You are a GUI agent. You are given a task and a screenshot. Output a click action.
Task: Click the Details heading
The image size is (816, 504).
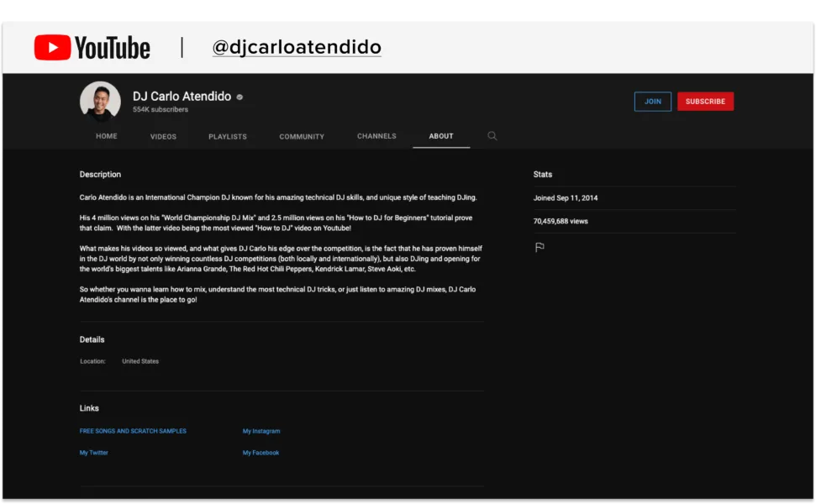tap(92, 339)
